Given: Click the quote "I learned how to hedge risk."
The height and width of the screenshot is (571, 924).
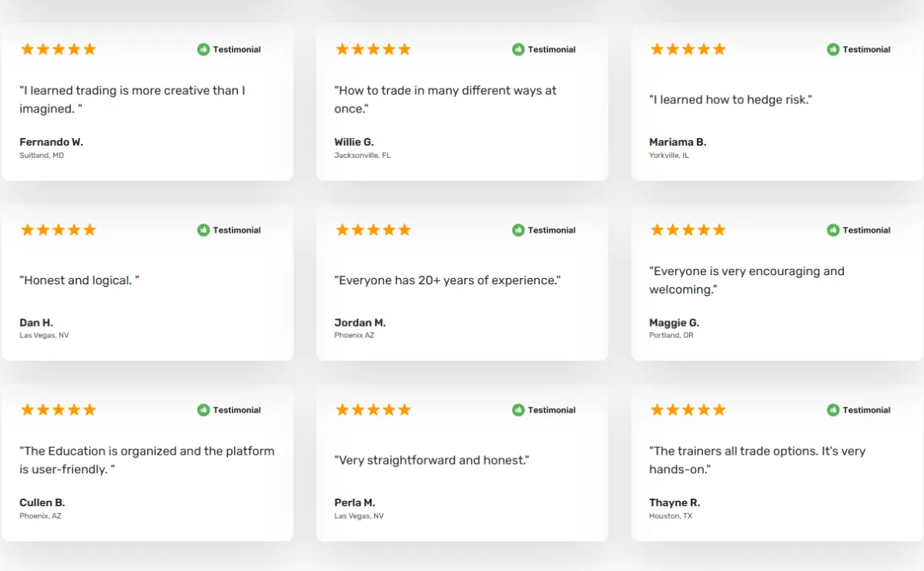Looking at the screenshot, I should point(731,99).
